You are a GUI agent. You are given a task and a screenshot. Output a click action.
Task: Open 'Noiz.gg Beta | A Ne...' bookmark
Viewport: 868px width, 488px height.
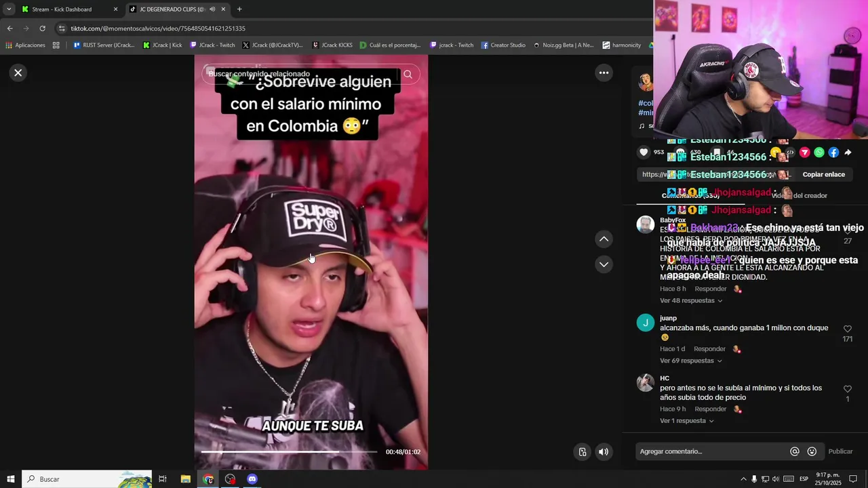(564, 45)
